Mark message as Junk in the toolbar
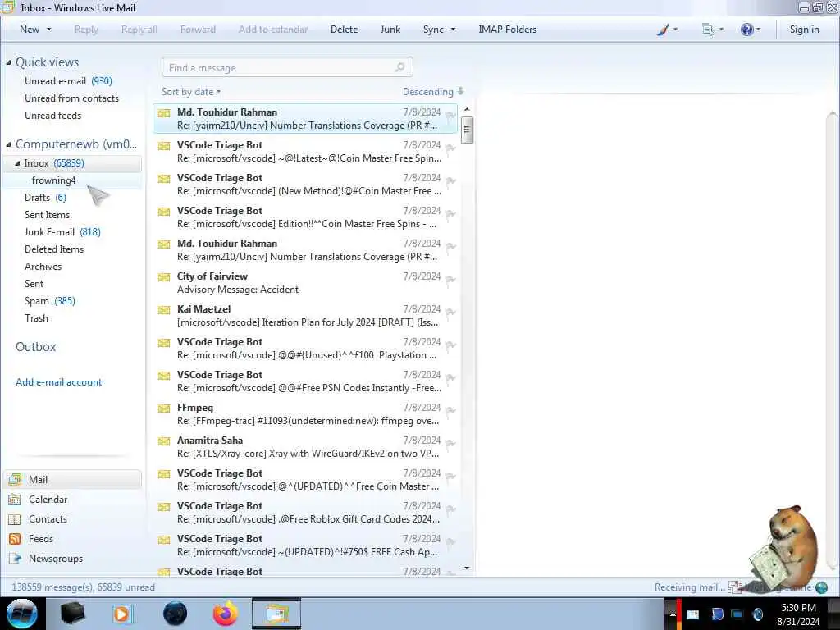Screen dimensions: 840x630 (x=390, y=30)
